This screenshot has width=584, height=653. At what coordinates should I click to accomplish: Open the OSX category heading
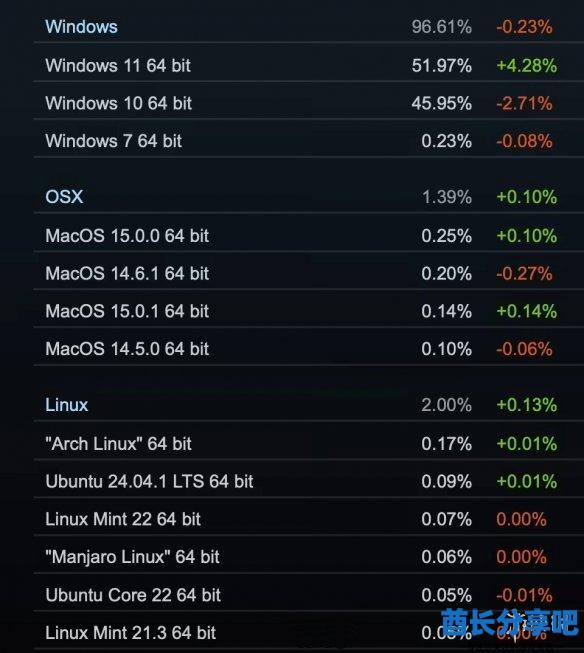point(64,197)
